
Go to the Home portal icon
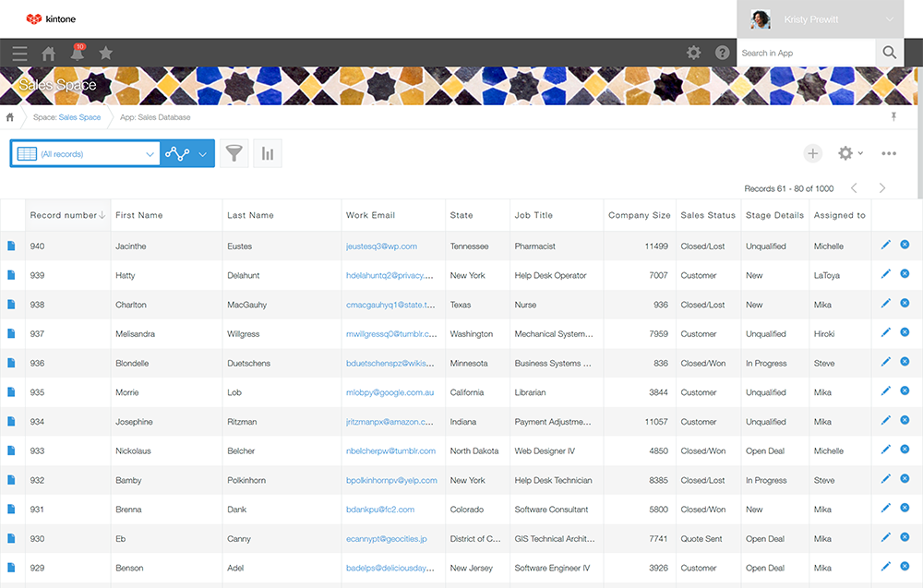coord(48,54)
